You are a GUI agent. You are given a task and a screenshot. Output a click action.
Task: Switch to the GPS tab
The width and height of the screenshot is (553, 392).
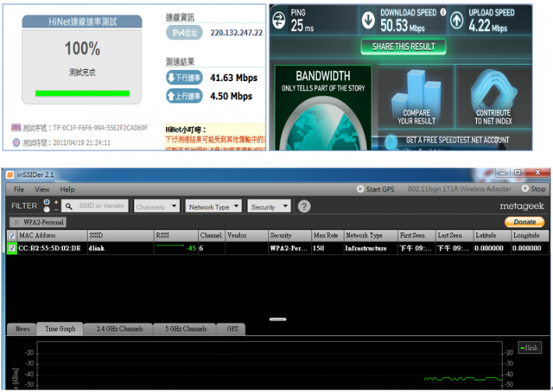click(232, 329)
